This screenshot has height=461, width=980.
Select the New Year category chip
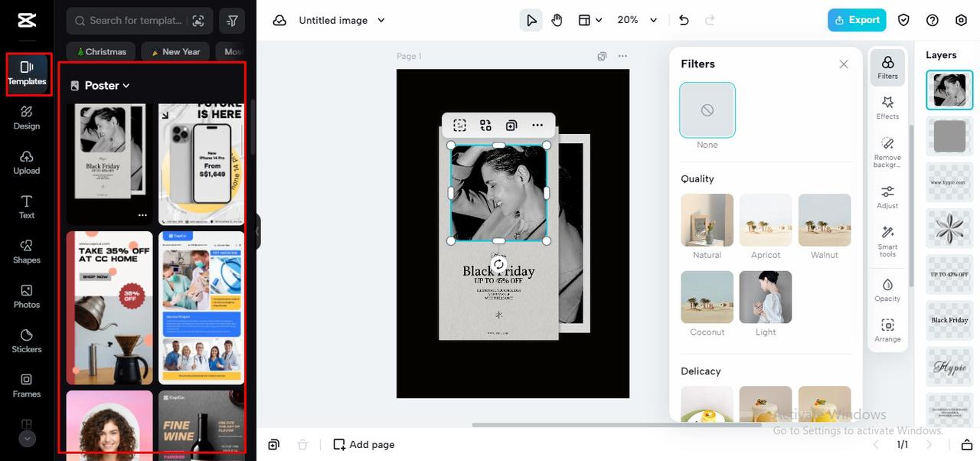(175, 52)
